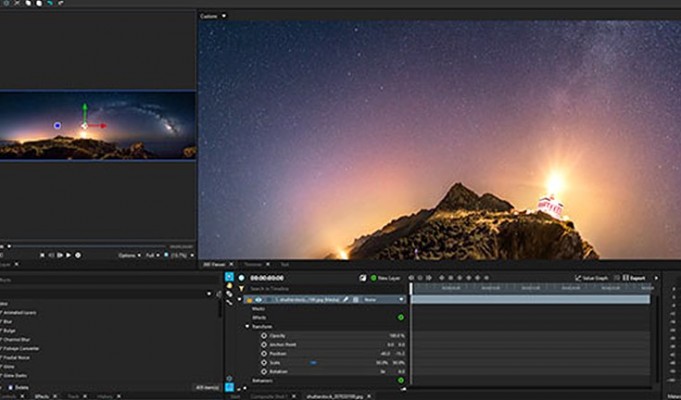Open the effects panel filter dropdown arrow

(x=209, y=294)
